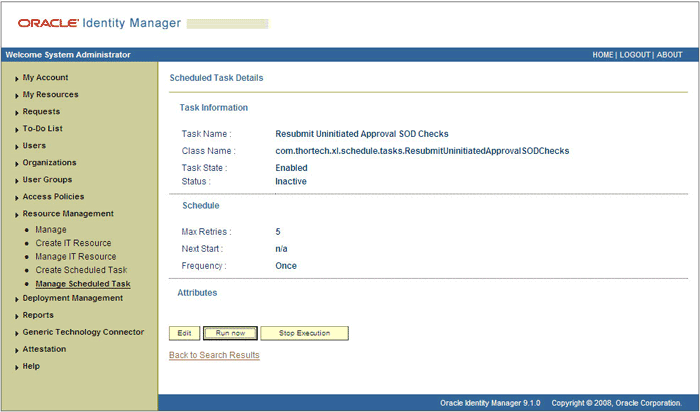Open Organizations menu item
Image resolution: width=700 pixels, height=412 pixels.
[50, 162]
